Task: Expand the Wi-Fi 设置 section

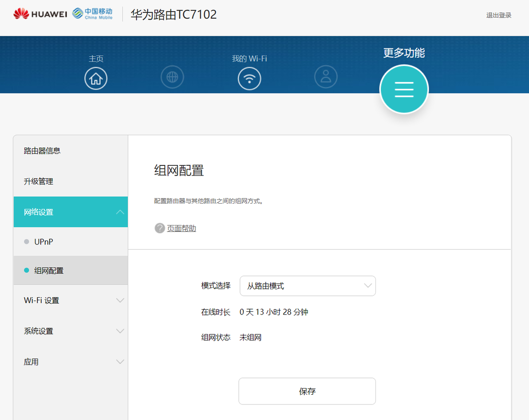Action: coord(71,300)
